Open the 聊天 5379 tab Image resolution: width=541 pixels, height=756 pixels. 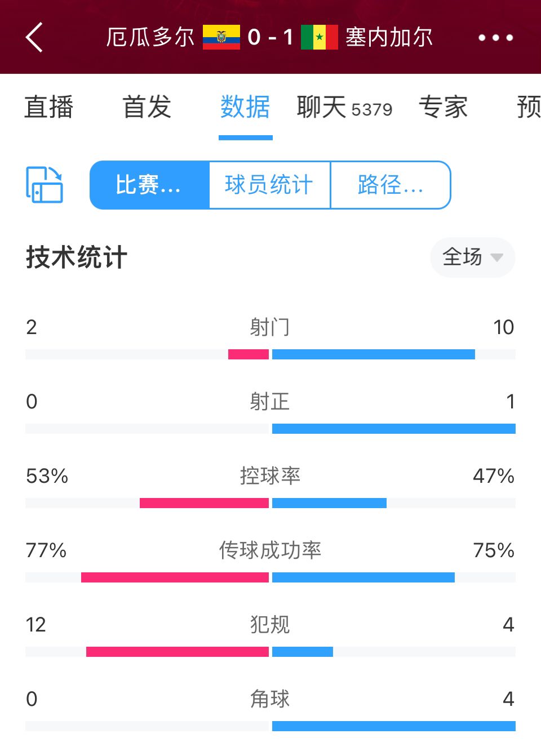tap(344, 107)
